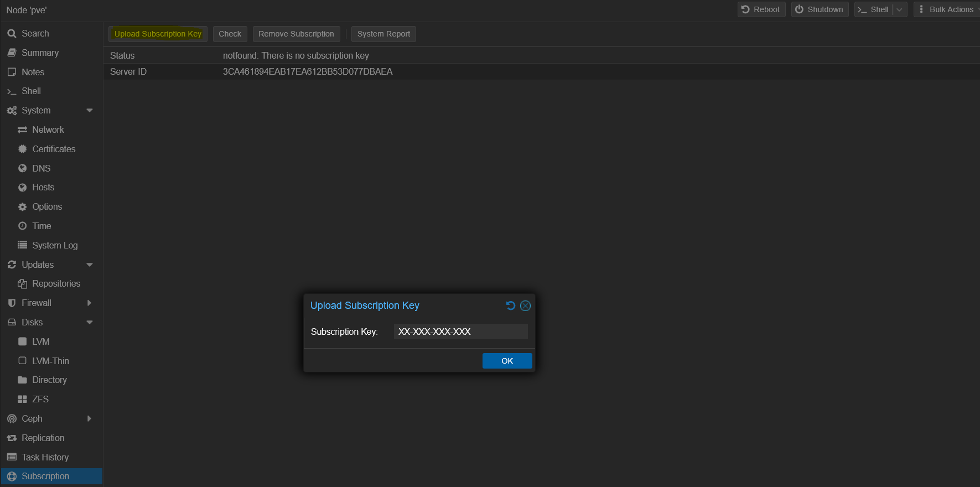The width and height of the screenshot is (980, 487).
Task: Click the Updates refresh icon
Action: tap(12, 265)
